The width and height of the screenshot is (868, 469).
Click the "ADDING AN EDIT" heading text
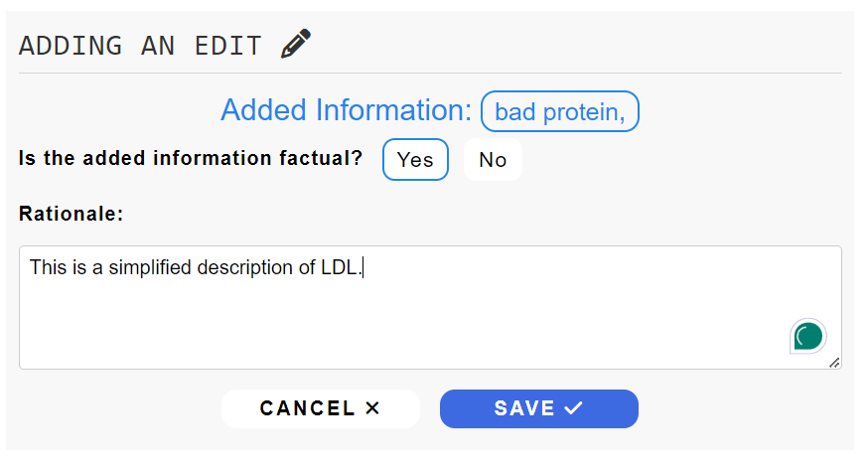140,46
